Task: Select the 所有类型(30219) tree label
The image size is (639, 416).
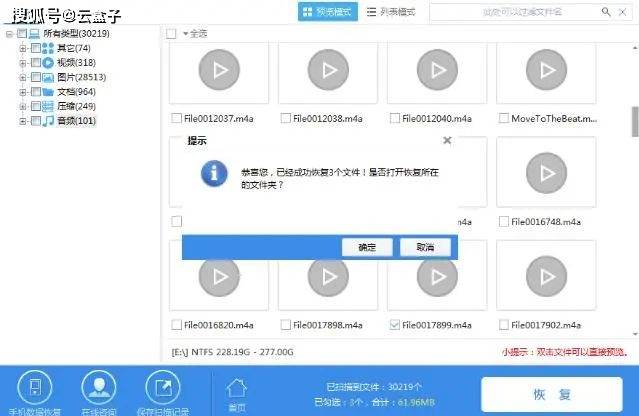Action: 77,33
